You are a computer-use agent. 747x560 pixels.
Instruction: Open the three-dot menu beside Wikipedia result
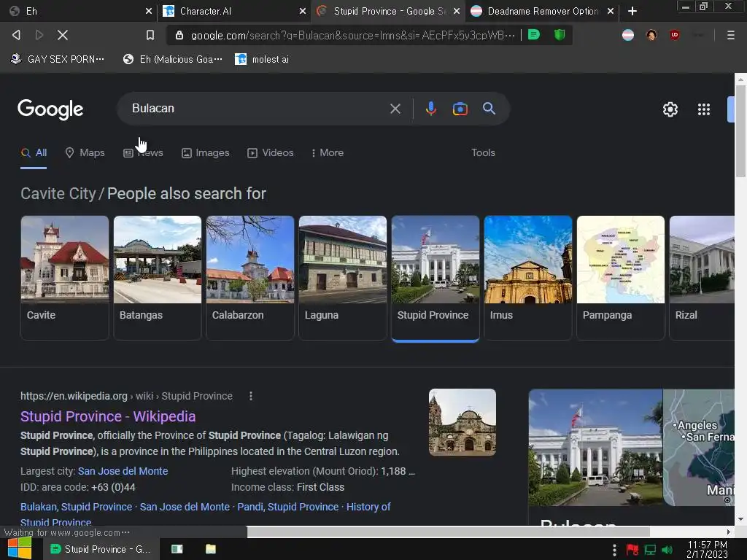251,396
